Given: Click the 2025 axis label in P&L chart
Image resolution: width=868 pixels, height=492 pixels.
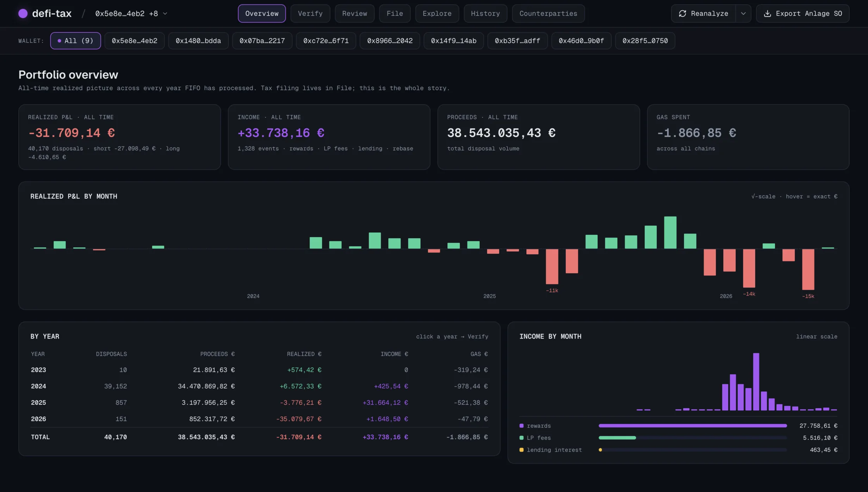Looking at the screenshot, I should [489, 296].
